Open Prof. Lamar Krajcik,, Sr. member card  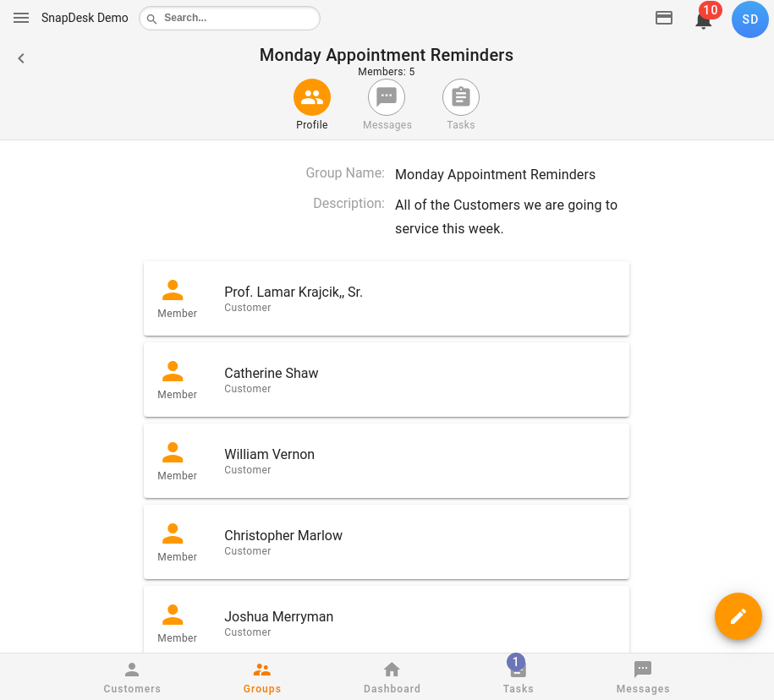pos(387,298)
